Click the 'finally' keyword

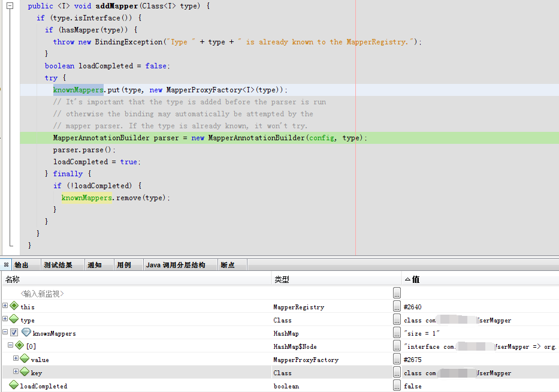pyautogui.click(x=68, y=174)
